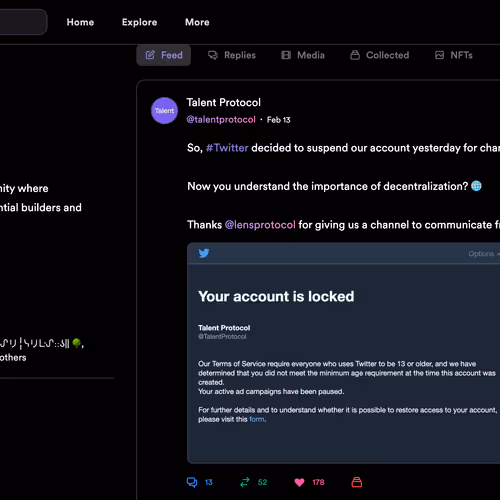Click the NFTs tab image icon
500x500 pixels.
[439, 55]
